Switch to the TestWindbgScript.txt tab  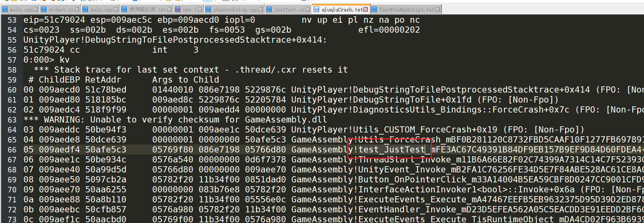[406, 10]
